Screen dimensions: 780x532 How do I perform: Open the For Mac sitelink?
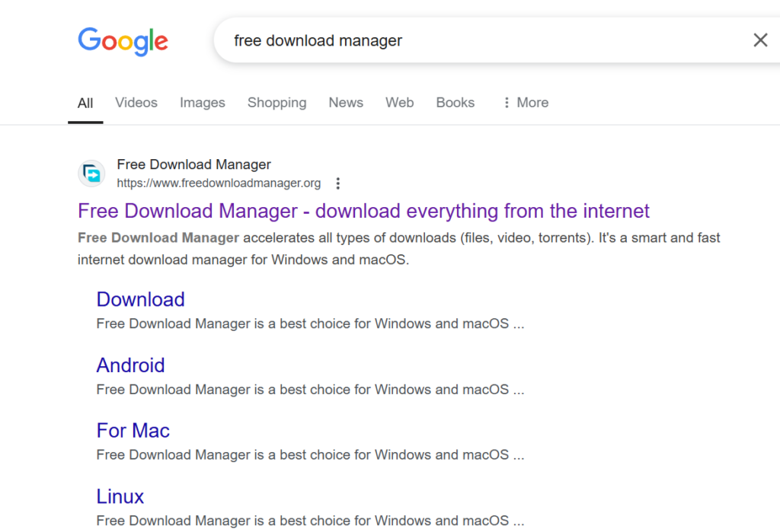[133, 431]
